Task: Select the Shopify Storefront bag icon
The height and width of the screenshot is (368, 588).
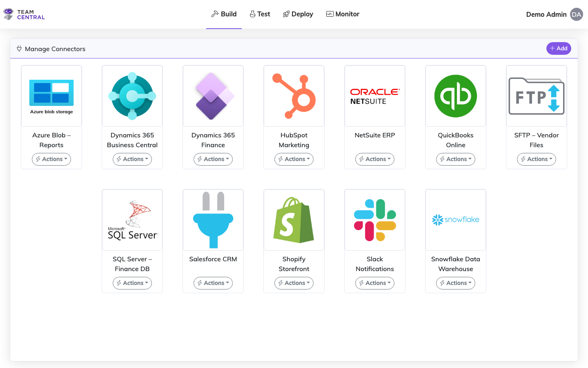Action: 294,220
